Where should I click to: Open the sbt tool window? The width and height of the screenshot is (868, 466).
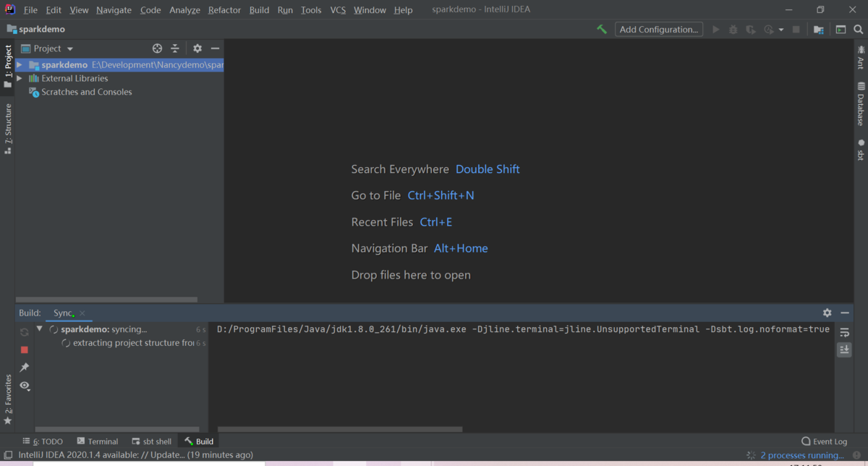pos(861,150)
